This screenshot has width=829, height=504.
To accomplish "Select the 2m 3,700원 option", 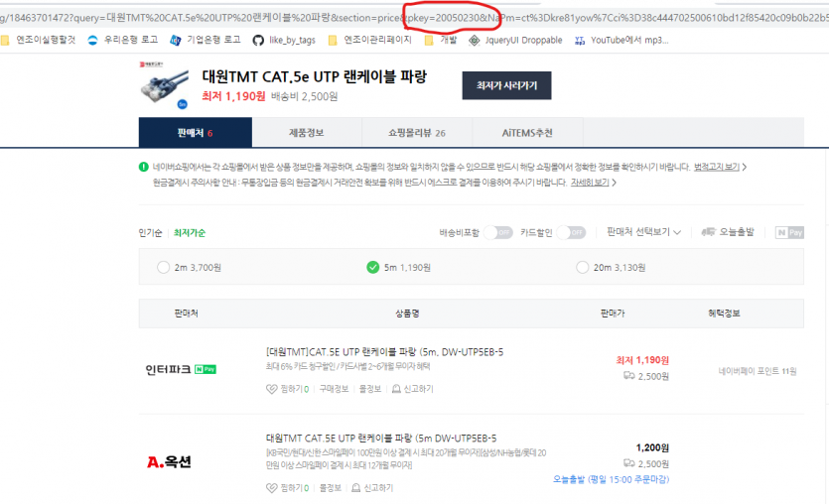I will click(x=164, y=267).
